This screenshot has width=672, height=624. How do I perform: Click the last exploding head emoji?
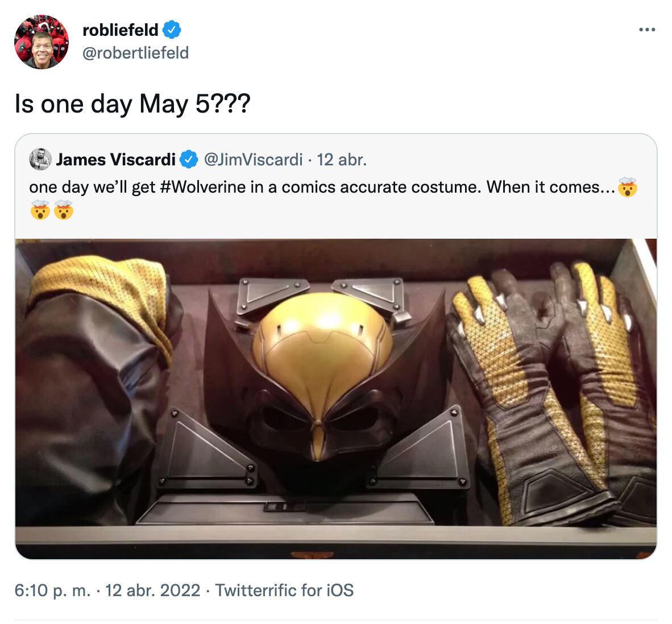(x=64, y=211)
